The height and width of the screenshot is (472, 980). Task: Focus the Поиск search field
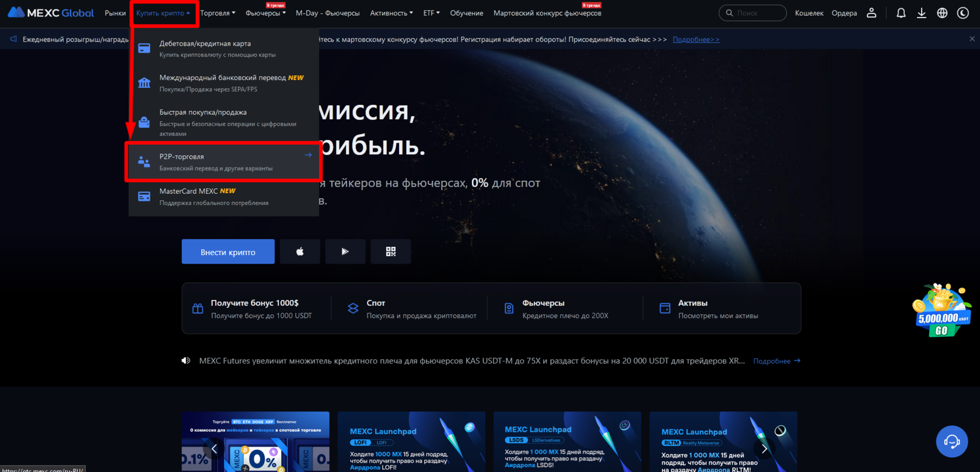pos(752,13)
